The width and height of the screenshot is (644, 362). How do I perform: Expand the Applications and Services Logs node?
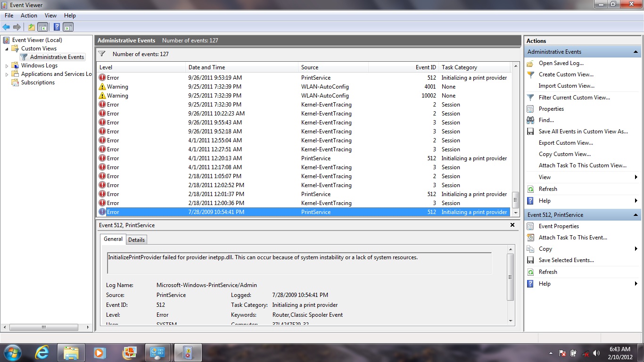(7, 74)
